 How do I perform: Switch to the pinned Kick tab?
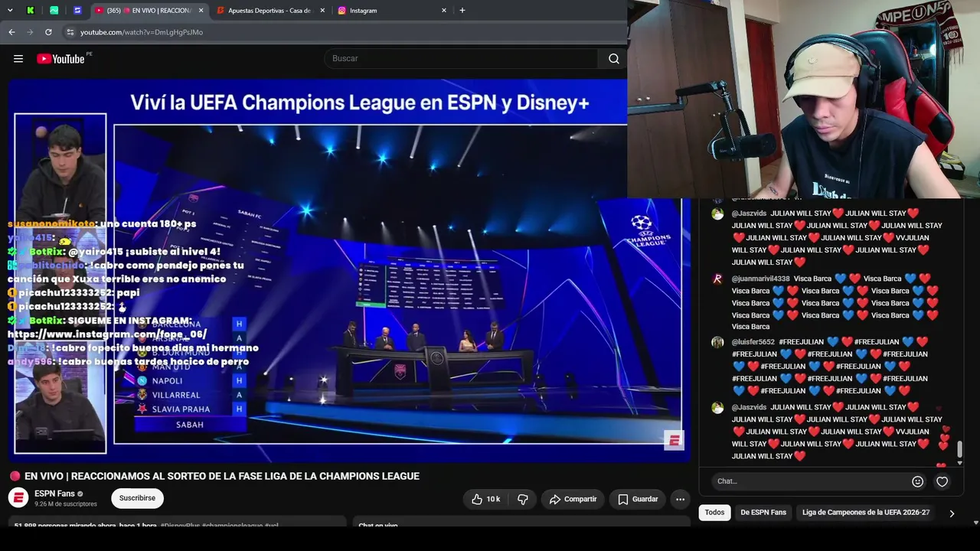[x=31, y=11]
